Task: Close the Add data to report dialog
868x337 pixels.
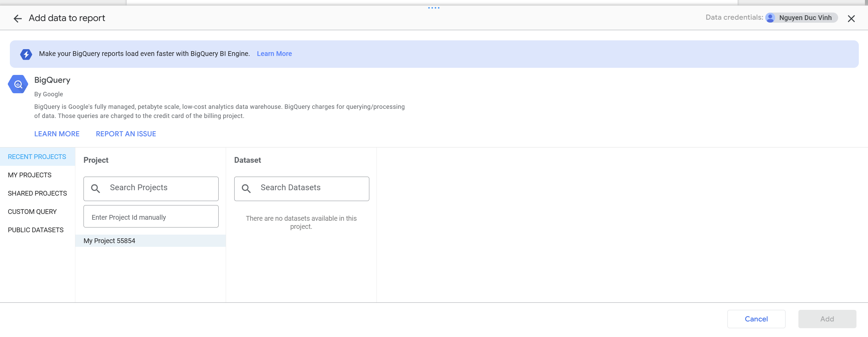Action: point(851,19)
